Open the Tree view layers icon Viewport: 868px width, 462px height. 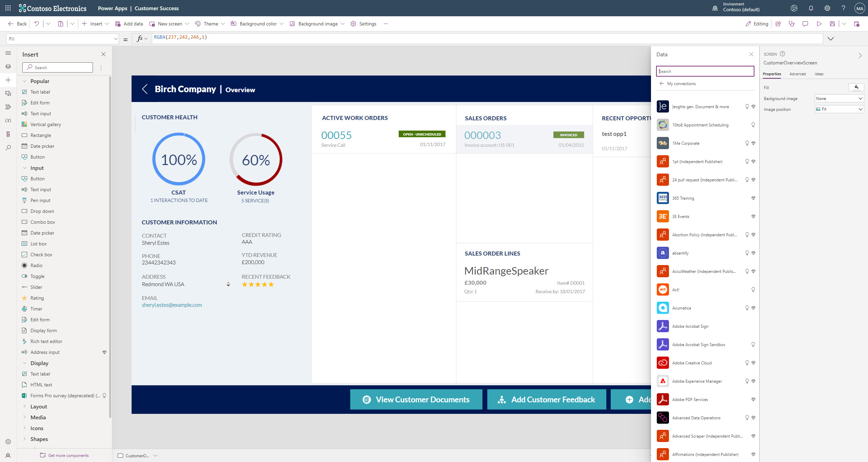click(8, 66)
